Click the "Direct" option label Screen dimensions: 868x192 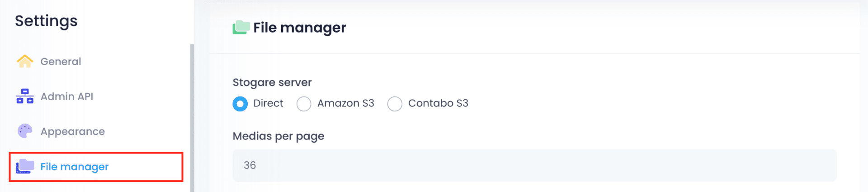coord(268,103)
